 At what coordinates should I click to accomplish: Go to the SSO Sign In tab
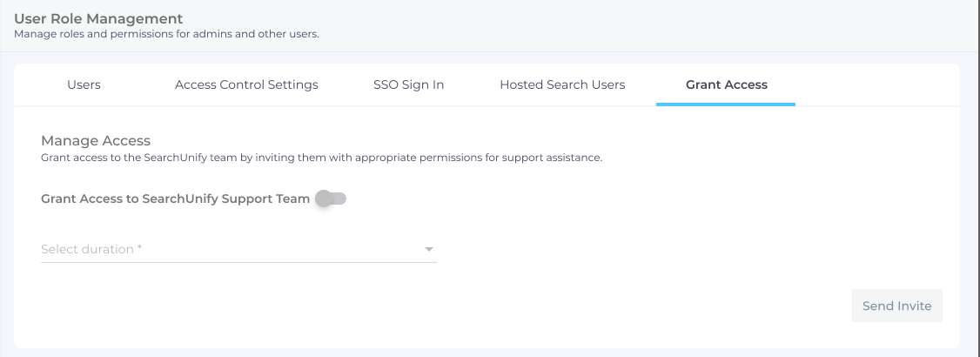tap(408, 84)
